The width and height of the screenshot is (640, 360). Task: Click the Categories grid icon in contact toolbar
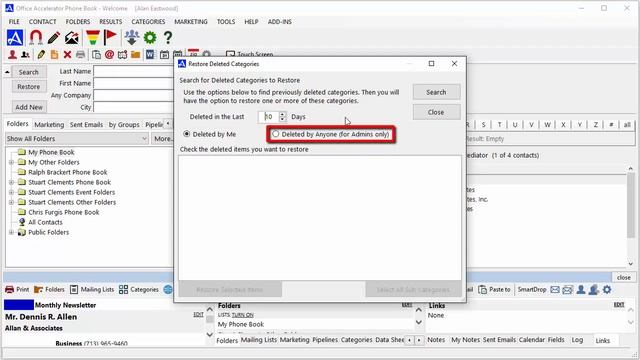tap(123, 289)
